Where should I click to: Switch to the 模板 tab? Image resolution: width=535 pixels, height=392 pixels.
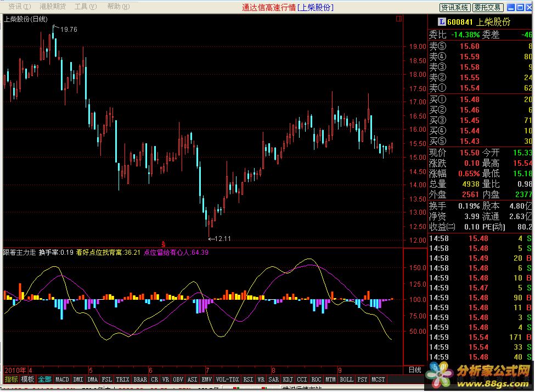(27, 379)
